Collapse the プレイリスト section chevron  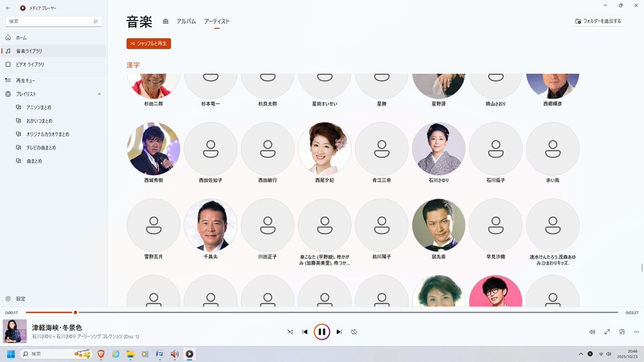tap(99, 94)
